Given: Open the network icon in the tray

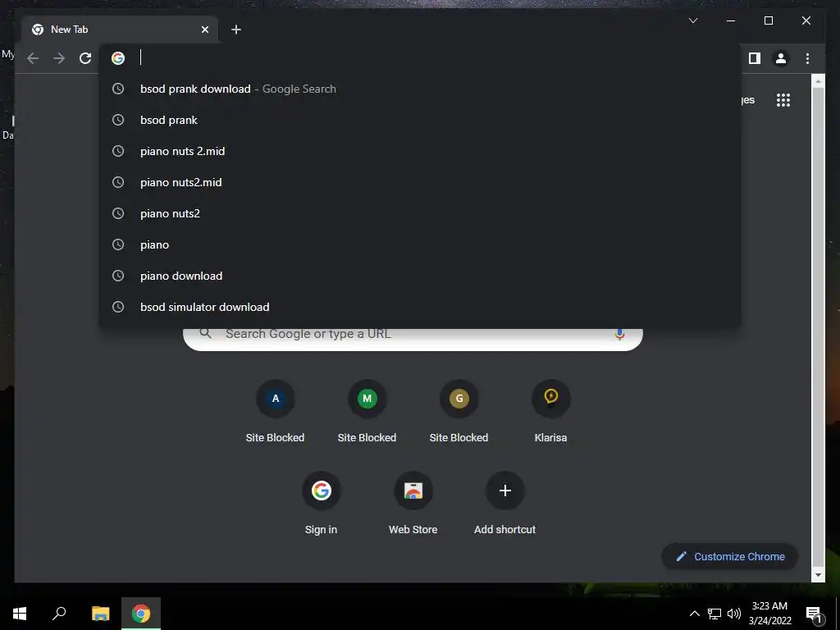Looking at the screenshot, I should 714,614.
